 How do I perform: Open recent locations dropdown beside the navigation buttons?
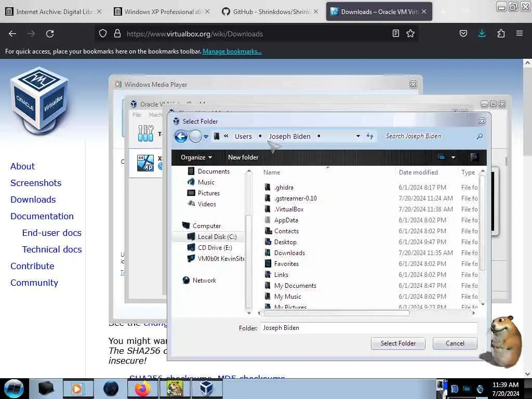tap(206, 137)
